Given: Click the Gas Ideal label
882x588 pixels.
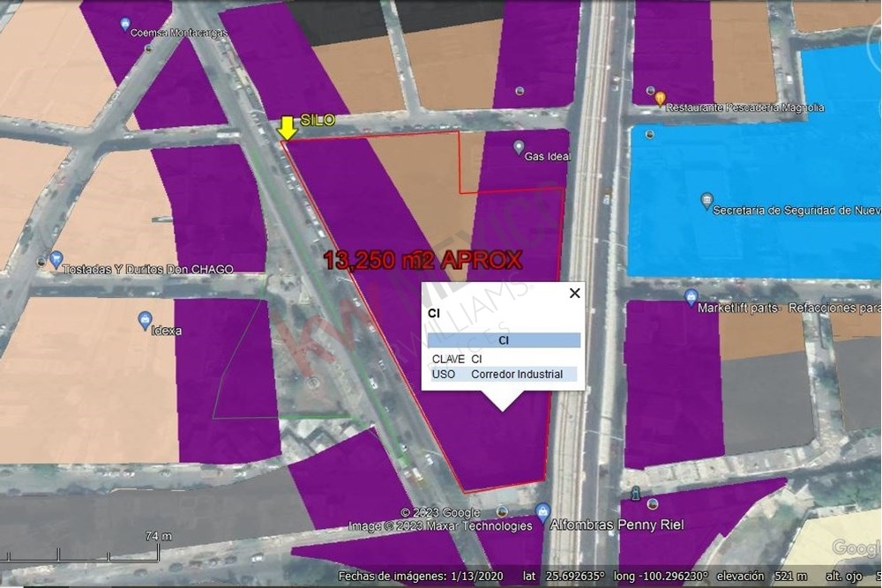Looking at the screenshot, I should (548, 156).
